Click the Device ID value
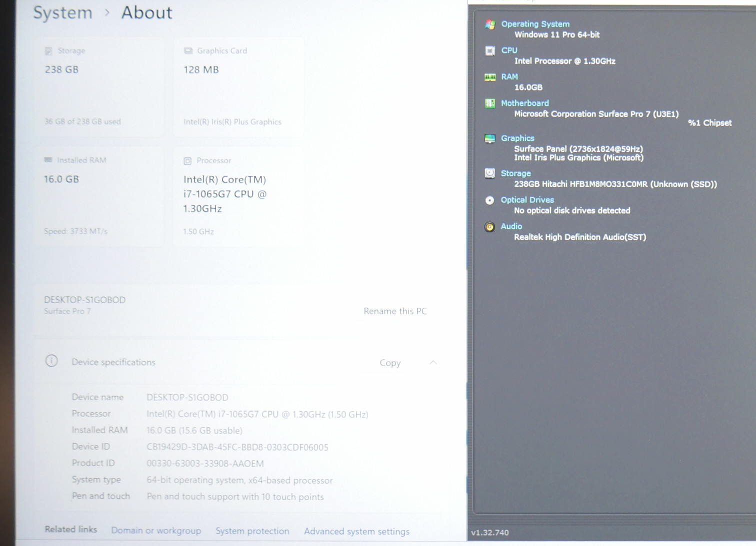The image size is (756, 546). point(237,447)
